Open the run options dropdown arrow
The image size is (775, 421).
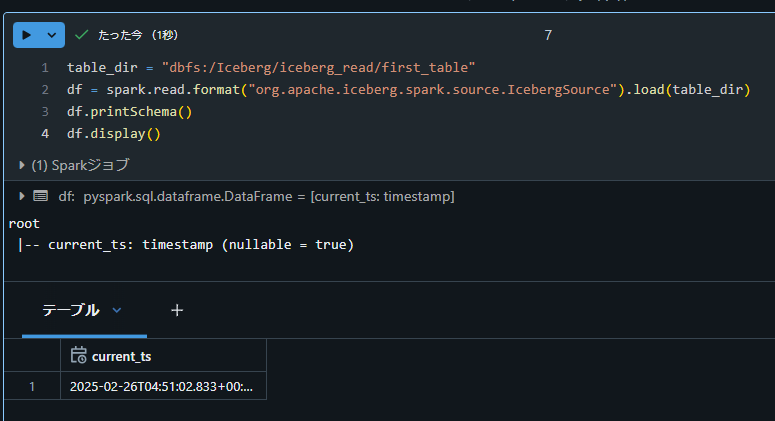point(52,35)
